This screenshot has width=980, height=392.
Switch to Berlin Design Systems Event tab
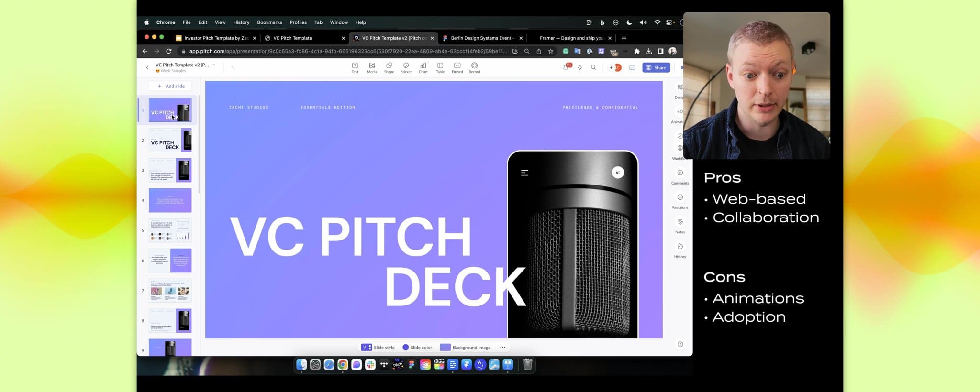point(480,38)
